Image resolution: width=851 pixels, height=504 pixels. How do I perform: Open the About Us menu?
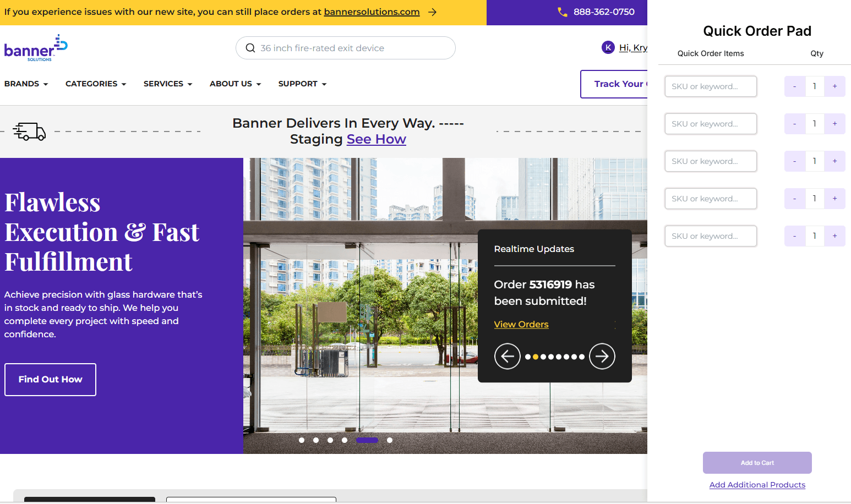[235, 84]
